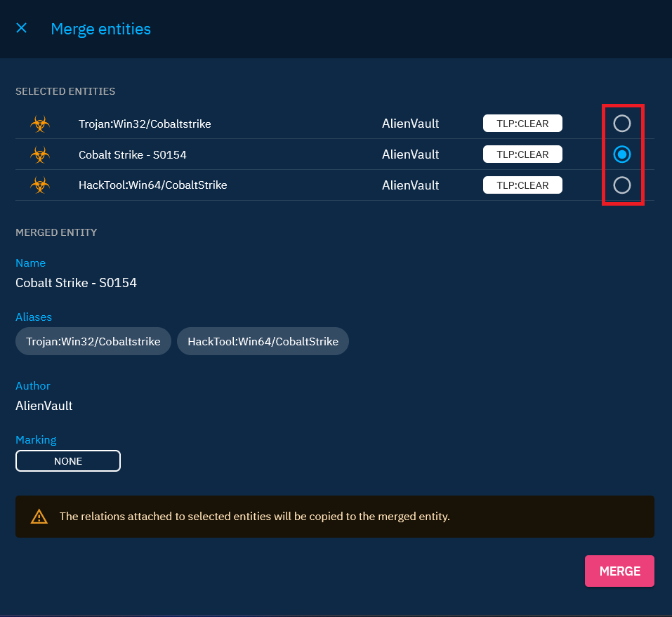Close the Merge entities panel
Viewport: 672px width, 617px height.
click(22, 28)
